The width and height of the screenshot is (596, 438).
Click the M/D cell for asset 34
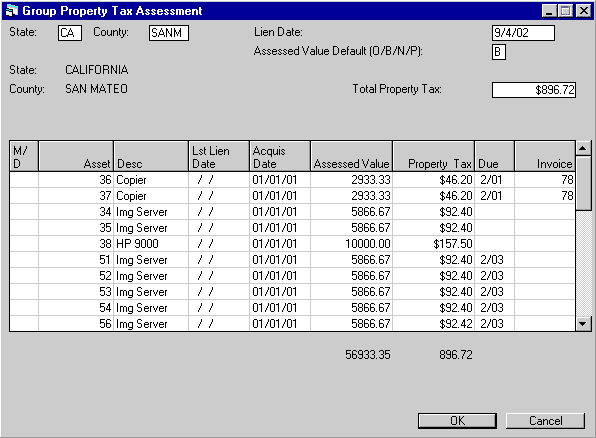(24, 211)
